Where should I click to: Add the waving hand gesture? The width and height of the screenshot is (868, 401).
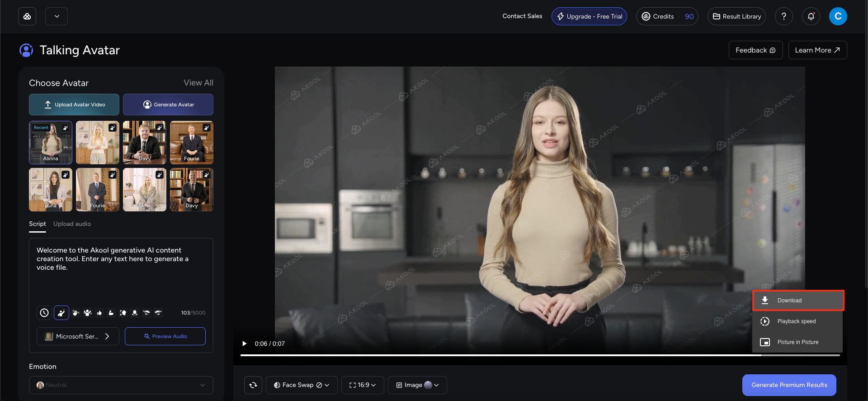tap(76, 313)
